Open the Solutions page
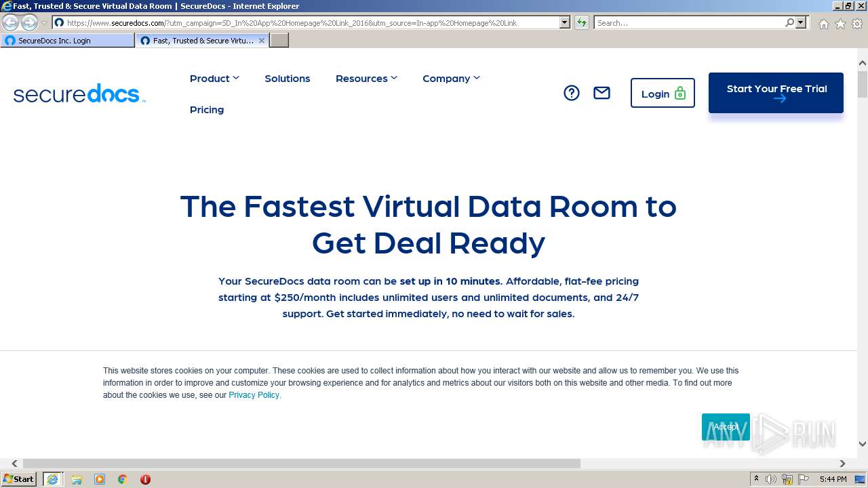868x488 pixels. coord(288,79)
